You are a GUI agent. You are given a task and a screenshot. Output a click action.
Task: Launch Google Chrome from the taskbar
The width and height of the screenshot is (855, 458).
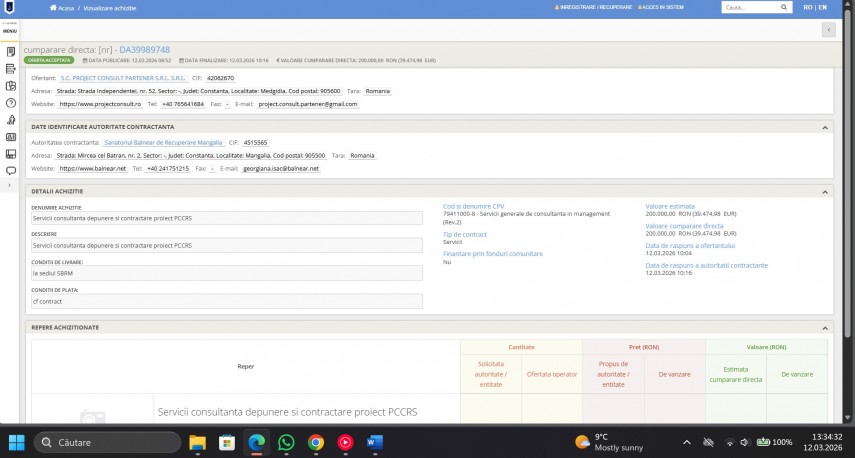coord(316,442)
